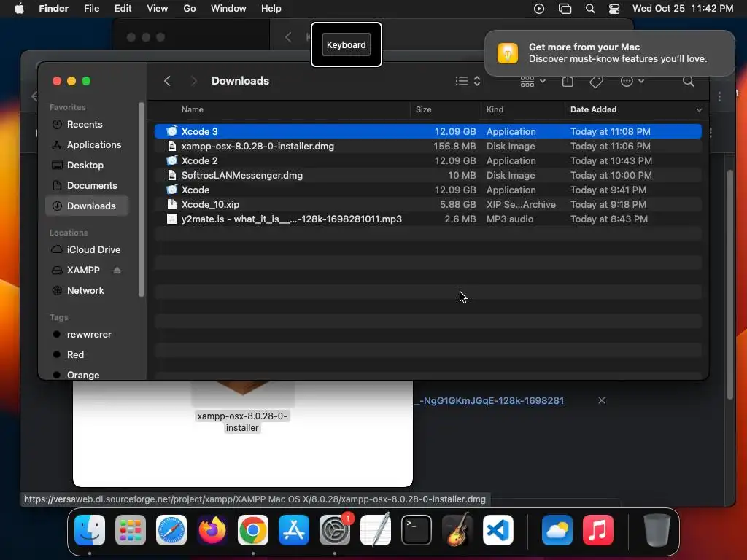Select SoftrosLANMessenger.dmg file
The width and height of the screenshot is (747, 560).
427,175
